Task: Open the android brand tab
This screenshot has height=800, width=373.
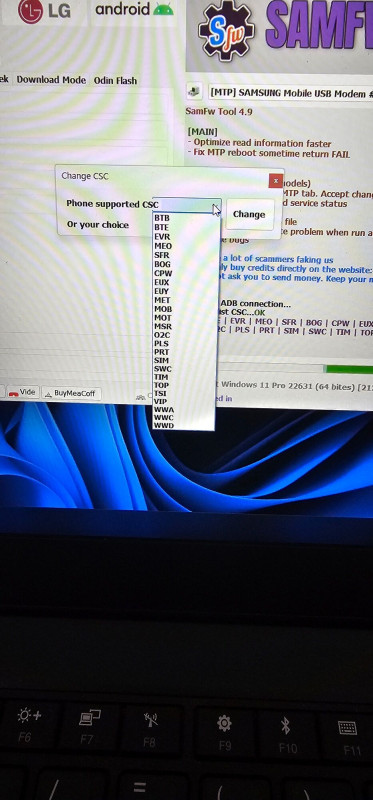Action: tap(134, 10)
